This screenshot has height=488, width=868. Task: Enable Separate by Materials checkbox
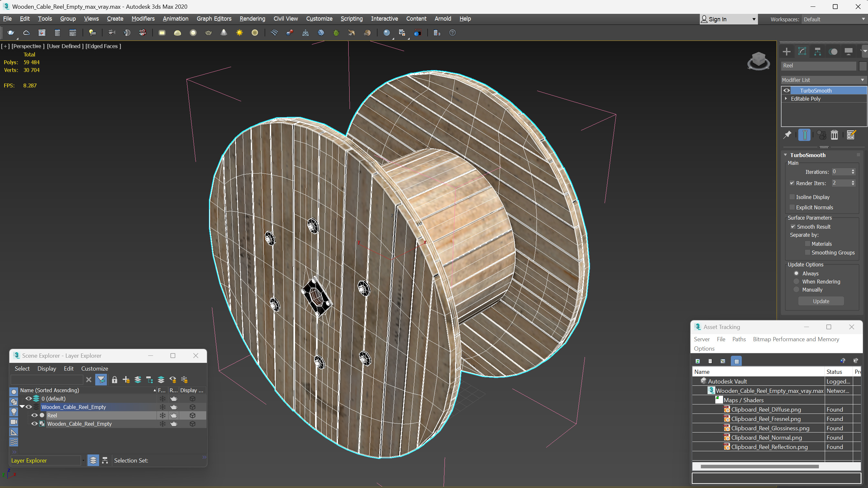pos(808,244)
